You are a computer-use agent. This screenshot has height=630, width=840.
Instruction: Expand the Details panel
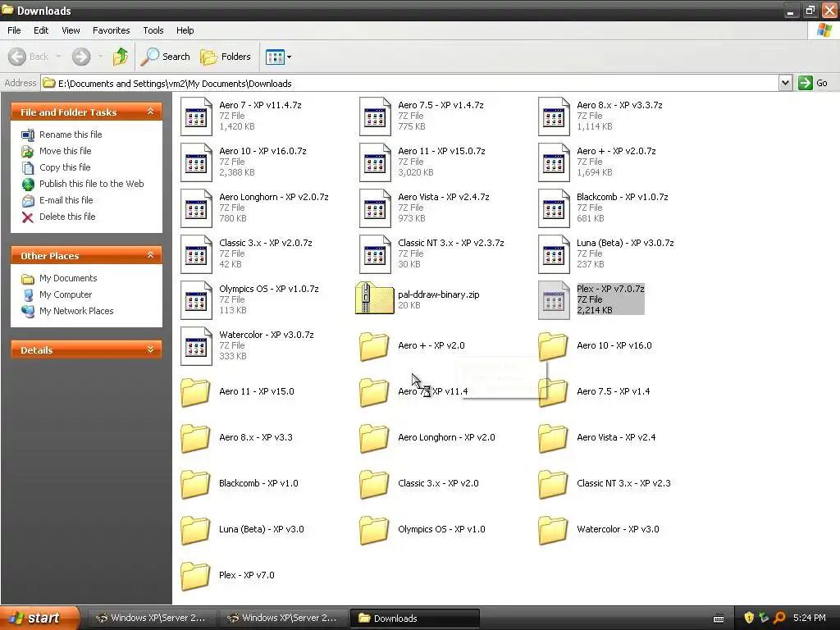(x=151, y=349)
